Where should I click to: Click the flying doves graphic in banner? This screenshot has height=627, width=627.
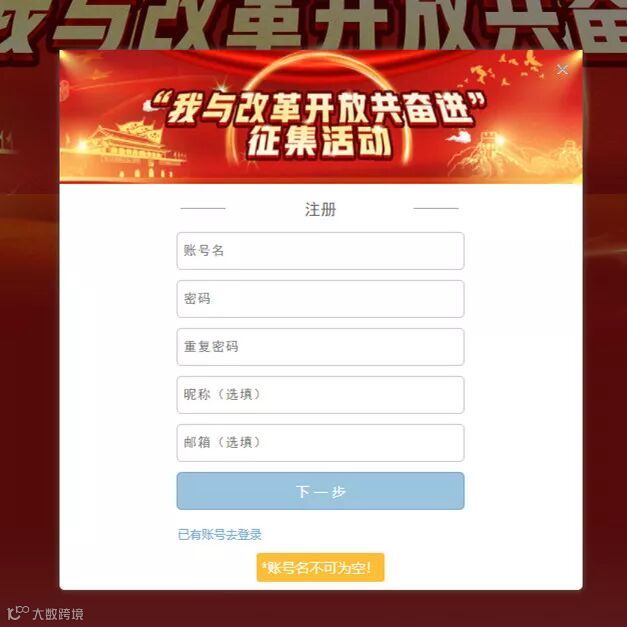click(x=504, y=70)
